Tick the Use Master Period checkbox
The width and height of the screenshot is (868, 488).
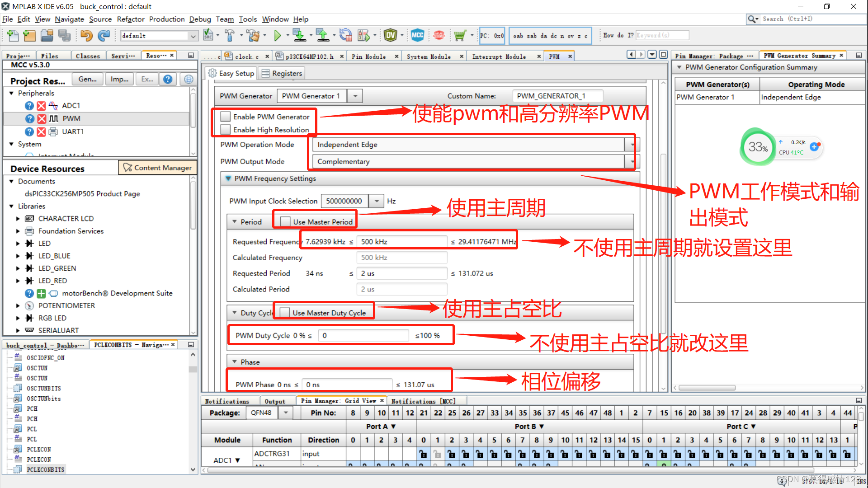point(285,221)
